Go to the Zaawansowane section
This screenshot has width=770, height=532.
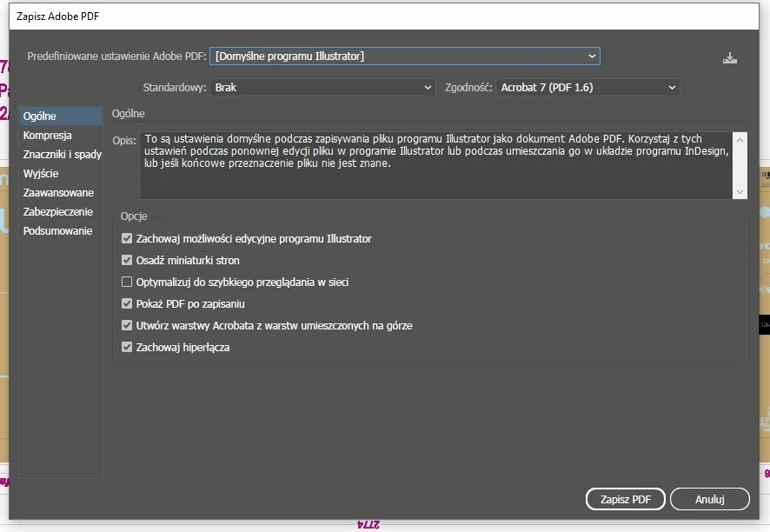pyautogui.click(x=61, y=193)
